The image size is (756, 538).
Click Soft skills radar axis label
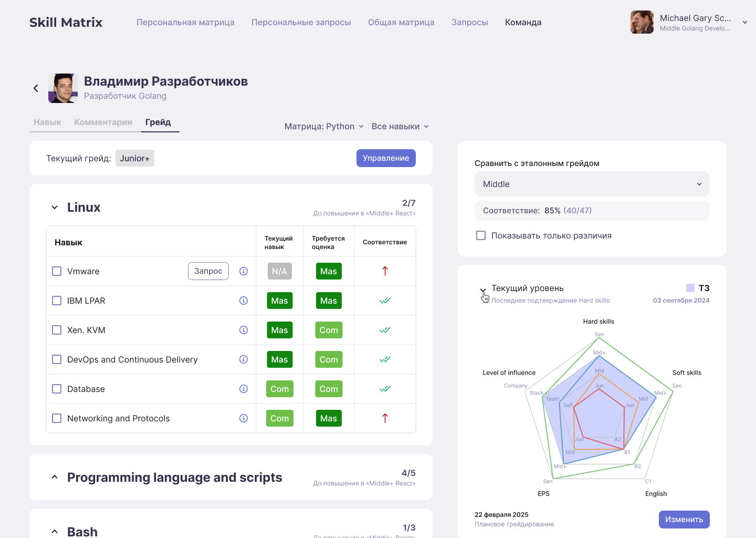[687, 373]
